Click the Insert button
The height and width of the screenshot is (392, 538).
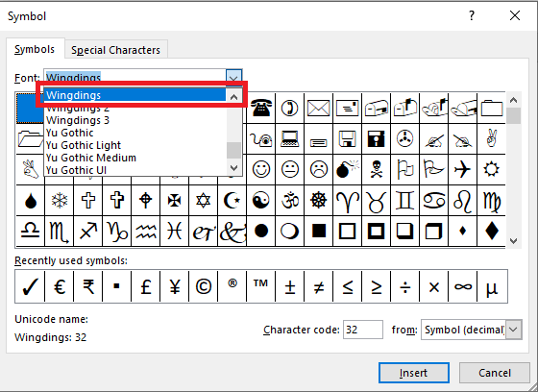pos(414,373)
